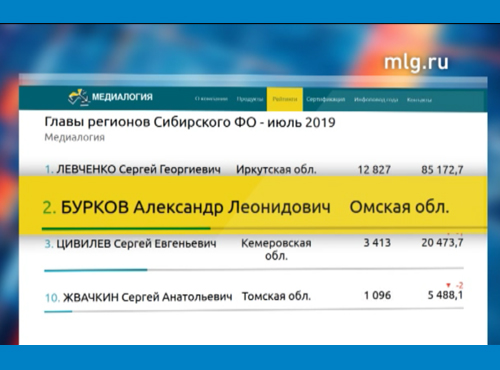Click the value '12 827'
This screenshot has height=370, width=500.
374,170
